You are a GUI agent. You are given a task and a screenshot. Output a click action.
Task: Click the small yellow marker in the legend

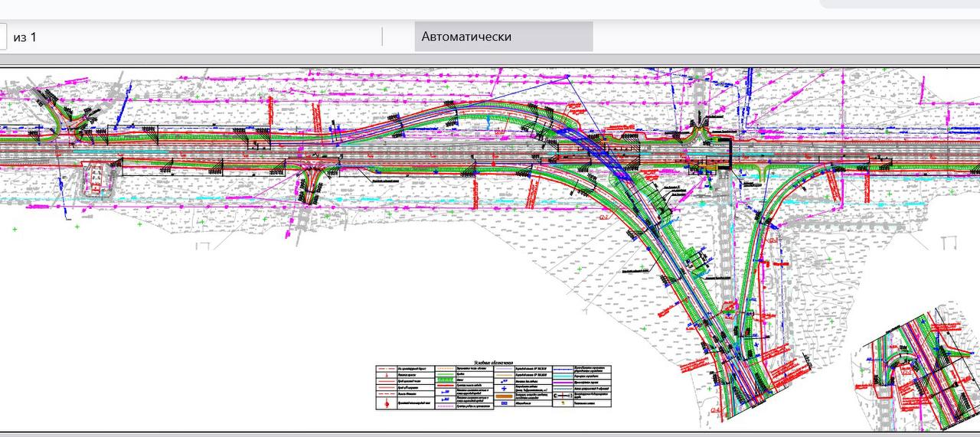[563, 403]
